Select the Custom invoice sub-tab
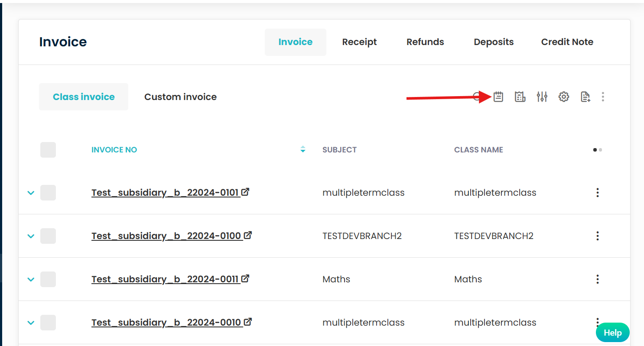 click(x=180, y=97)
